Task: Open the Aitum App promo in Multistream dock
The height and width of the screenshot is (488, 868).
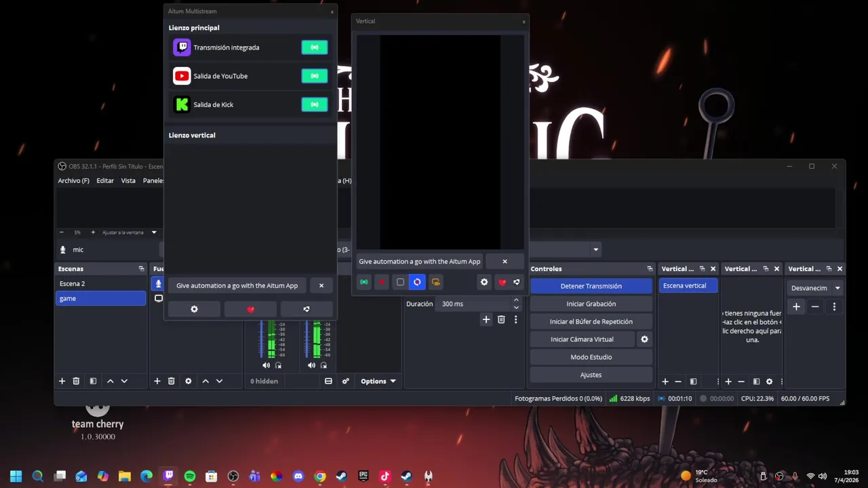Action: click(x=237, y=285)
